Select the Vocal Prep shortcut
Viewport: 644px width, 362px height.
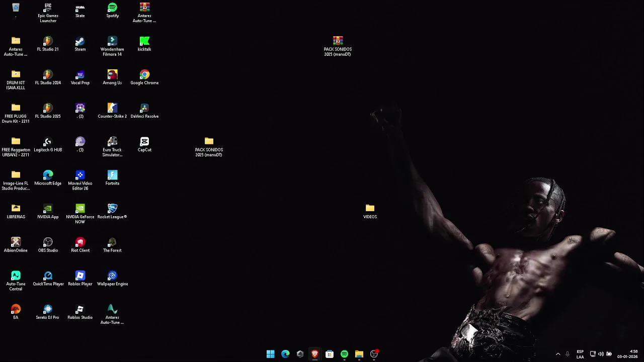[80, 78]
